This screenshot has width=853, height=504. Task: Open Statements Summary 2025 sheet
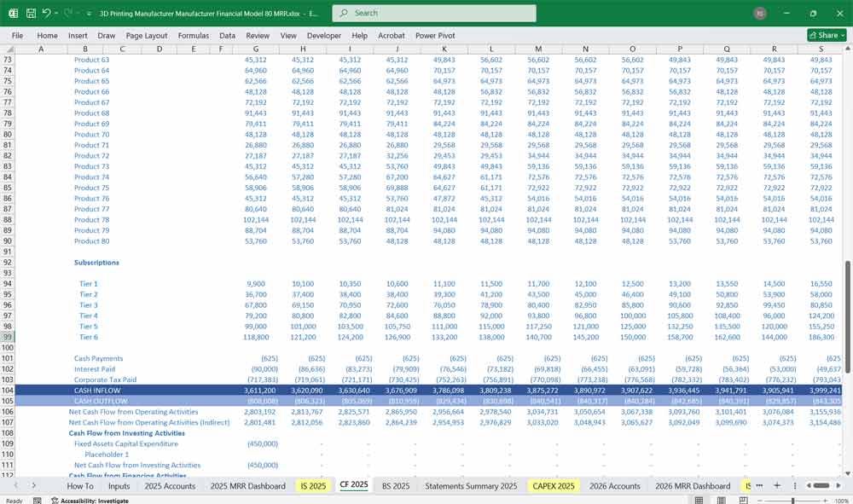point(471,486)
